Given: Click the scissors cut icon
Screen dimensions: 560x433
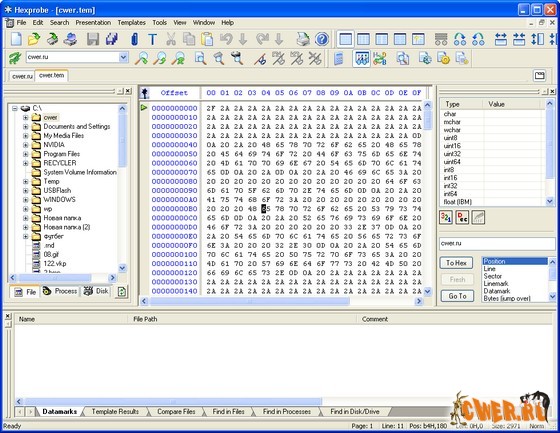Looking at the screenshot, I should pyautogui.click(x=171, y=39).
